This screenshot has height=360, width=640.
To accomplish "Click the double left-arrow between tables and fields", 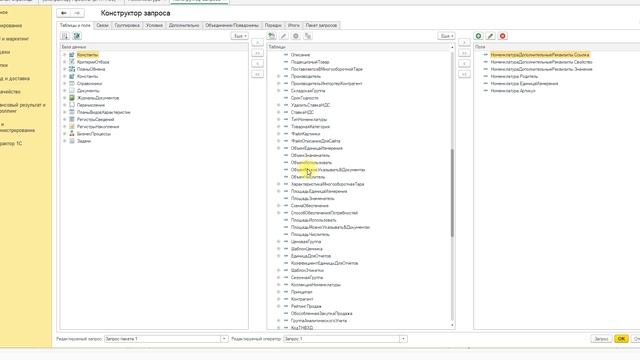I will pos(464,74).
